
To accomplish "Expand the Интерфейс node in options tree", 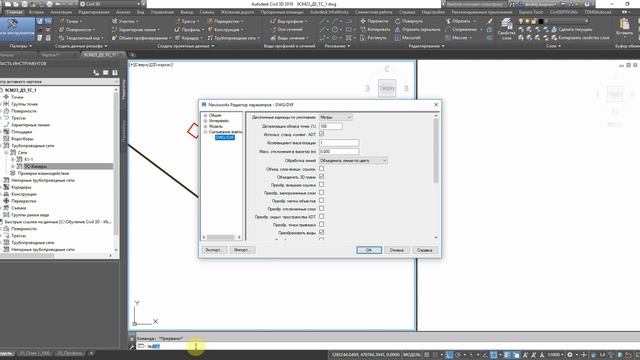I will click(205, 121).
